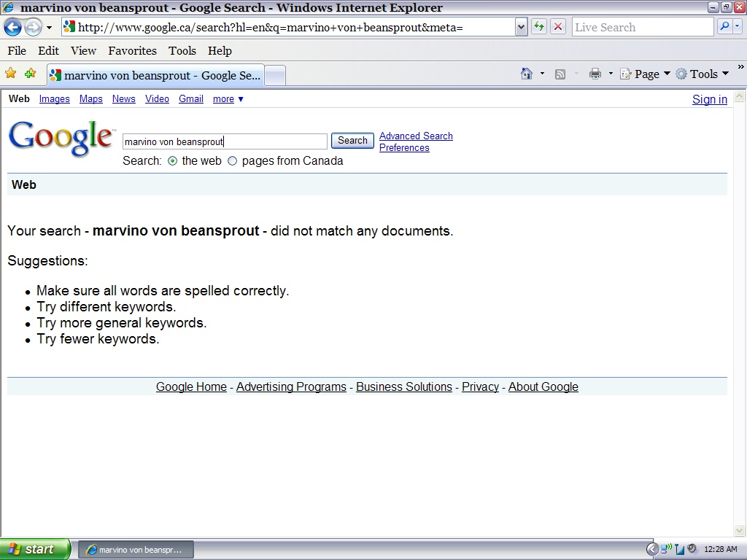This screenshot has height=560, width=747.
Task: Expand Google's "more" services dropdown
Action: coord(228,99)
